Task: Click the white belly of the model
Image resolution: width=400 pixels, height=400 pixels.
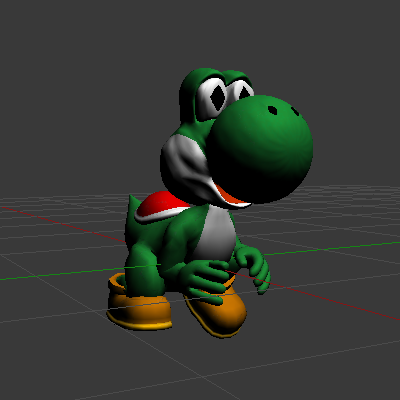Action: click(218, 233)
